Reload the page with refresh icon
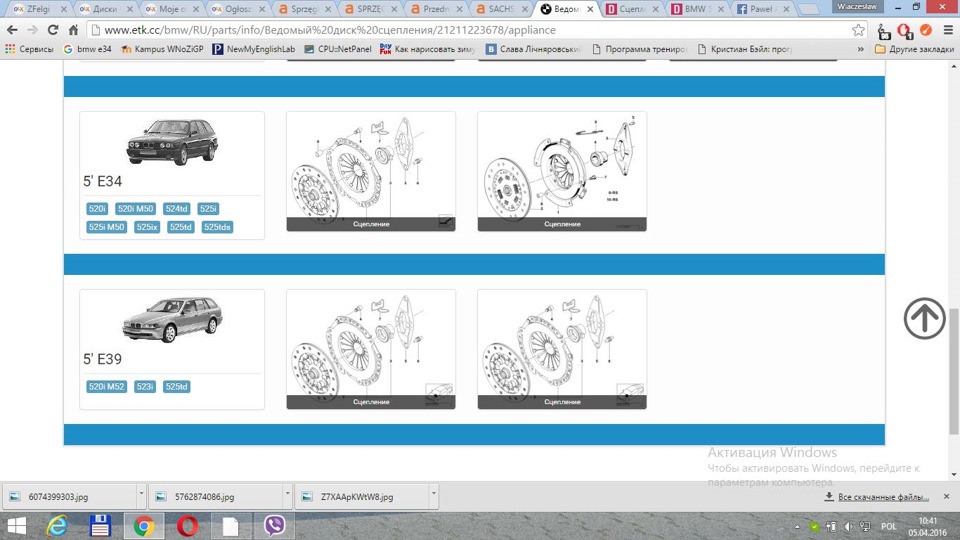This screenshot has width=960, height=540. pyautogui.click(x=53, y=29)
